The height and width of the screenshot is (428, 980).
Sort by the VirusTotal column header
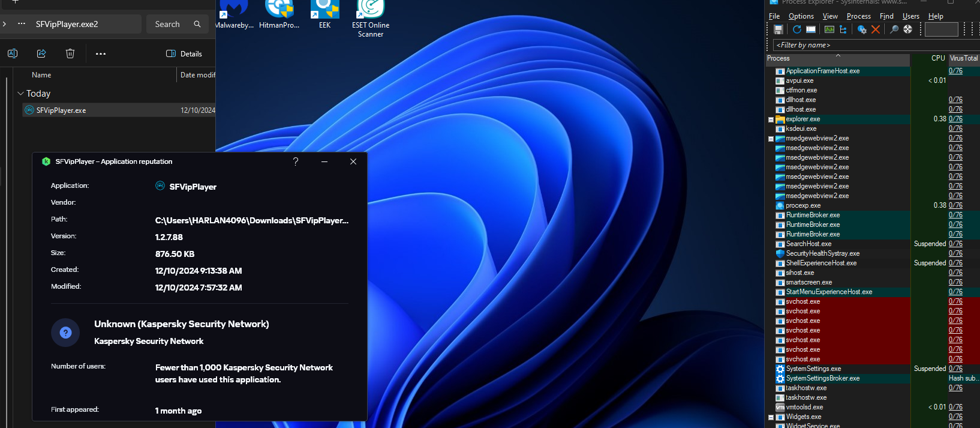coord(964,58)
